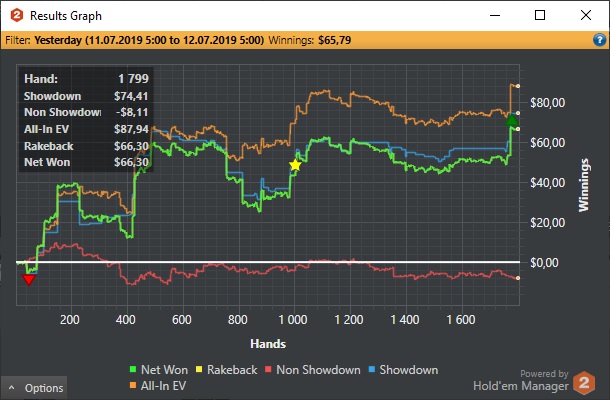
Task: Click the green up-triangle high point marker
Action: click(511, 120)
